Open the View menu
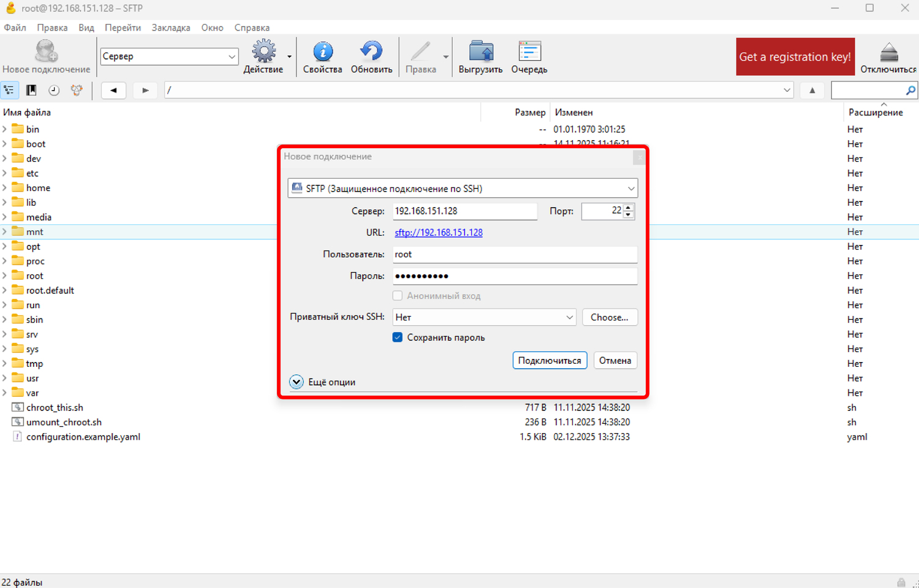Viewport: 919px width, 588px height. pos(86,28)
